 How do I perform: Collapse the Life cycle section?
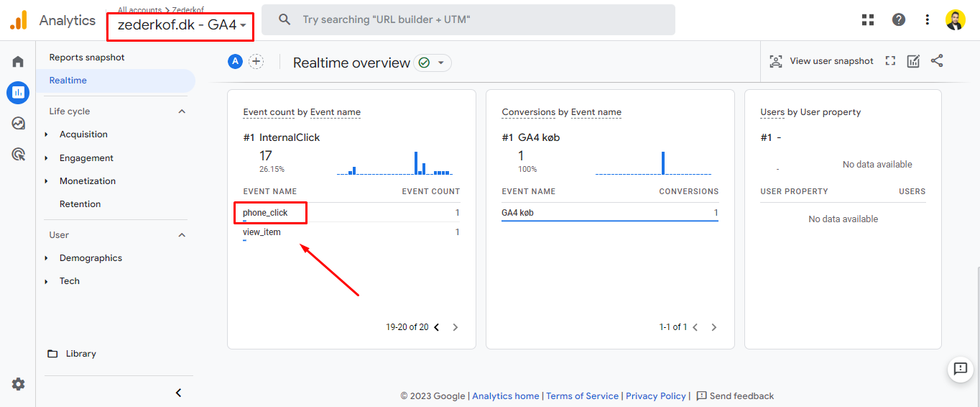pyautogui.click(x=182, y=111)
